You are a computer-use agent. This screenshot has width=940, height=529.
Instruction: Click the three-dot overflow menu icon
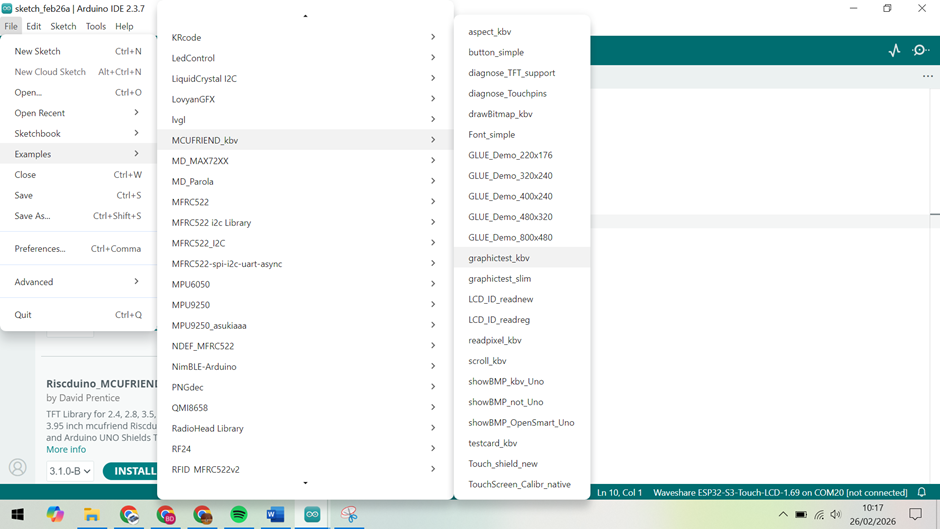pos(927,77)
